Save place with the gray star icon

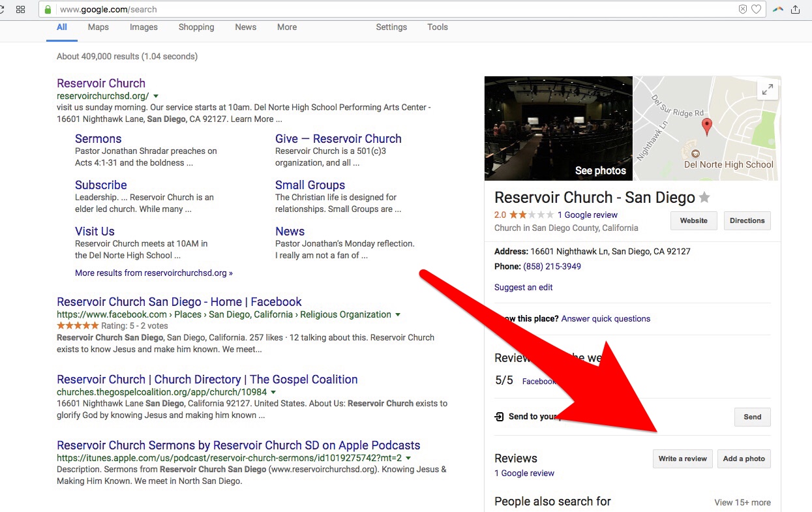click(x=704, y=198)
